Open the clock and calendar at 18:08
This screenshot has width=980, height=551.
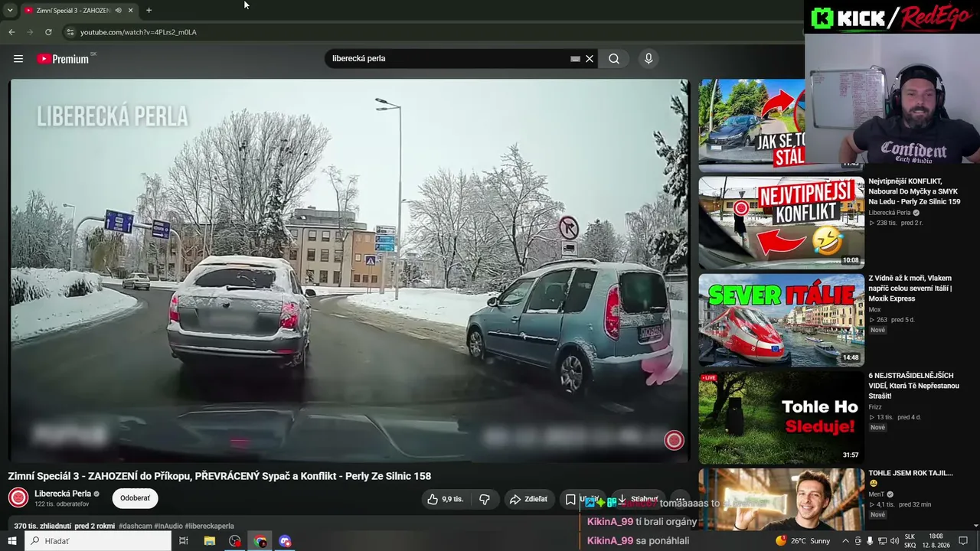[936, 541]
